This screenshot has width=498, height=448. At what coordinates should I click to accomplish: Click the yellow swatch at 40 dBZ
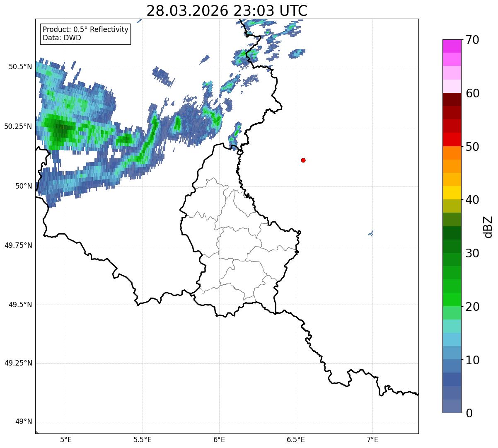coord(452,193)
